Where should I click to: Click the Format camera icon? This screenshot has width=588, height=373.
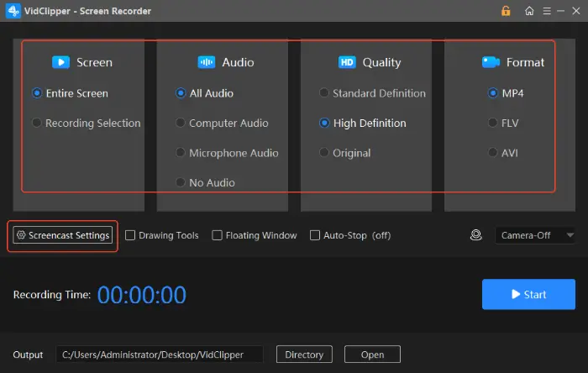point(491,62)
